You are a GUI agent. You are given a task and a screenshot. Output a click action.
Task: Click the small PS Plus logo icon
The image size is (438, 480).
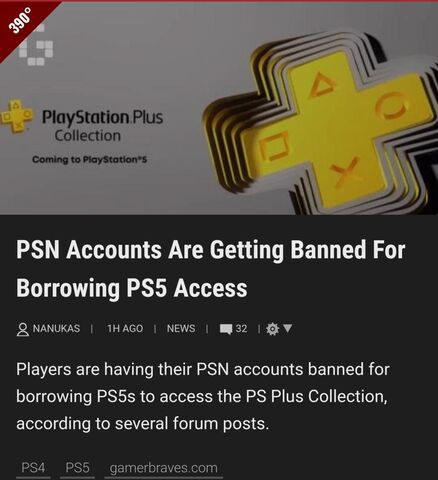pos(17,116)
